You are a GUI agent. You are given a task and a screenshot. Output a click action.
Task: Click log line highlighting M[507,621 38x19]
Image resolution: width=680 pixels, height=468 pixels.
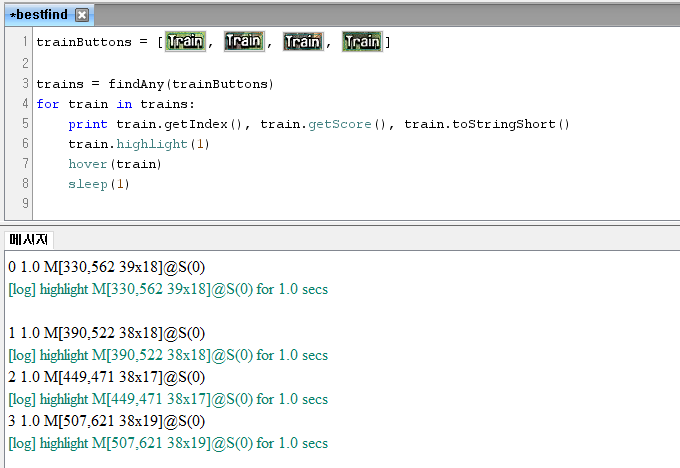pos(168,443)
